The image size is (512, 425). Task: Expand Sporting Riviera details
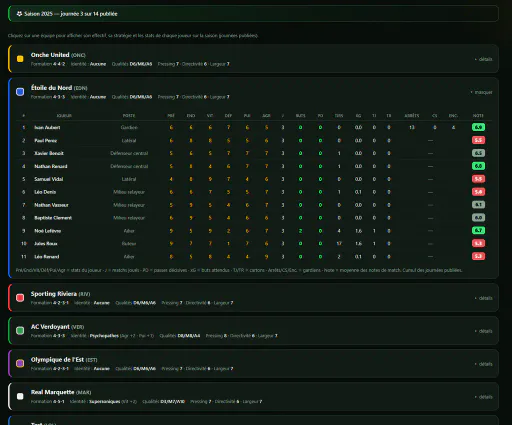coord(483,298)
